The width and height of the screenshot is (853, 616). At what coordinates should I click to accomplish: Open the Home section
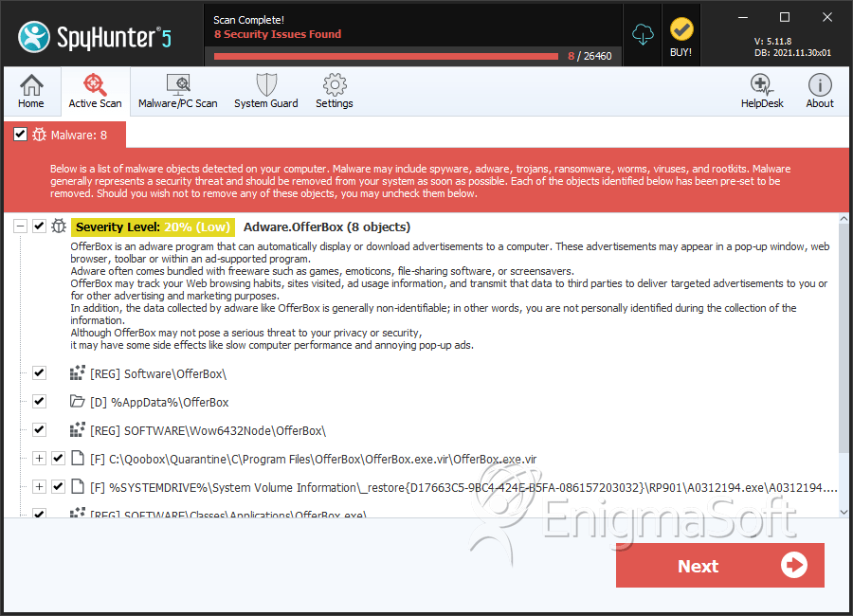pyautogui.click(x=31, y=91)
